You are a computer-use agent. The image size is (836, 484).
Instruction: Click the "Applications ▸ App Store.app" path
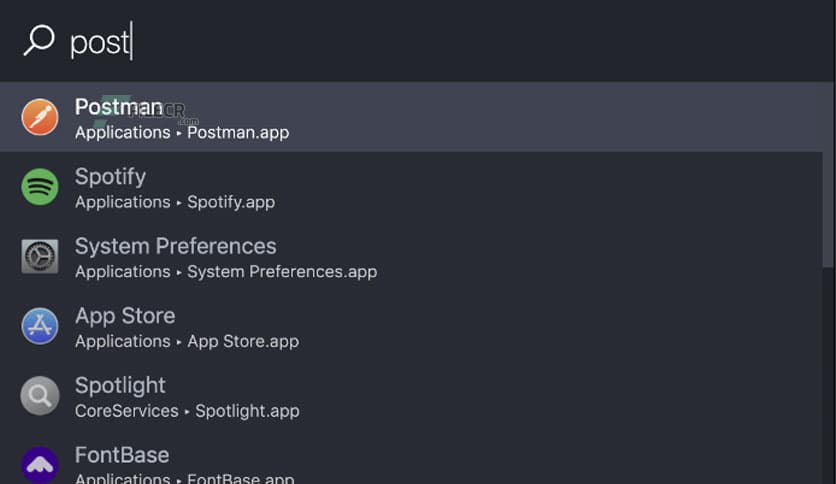tap(187, 341)
